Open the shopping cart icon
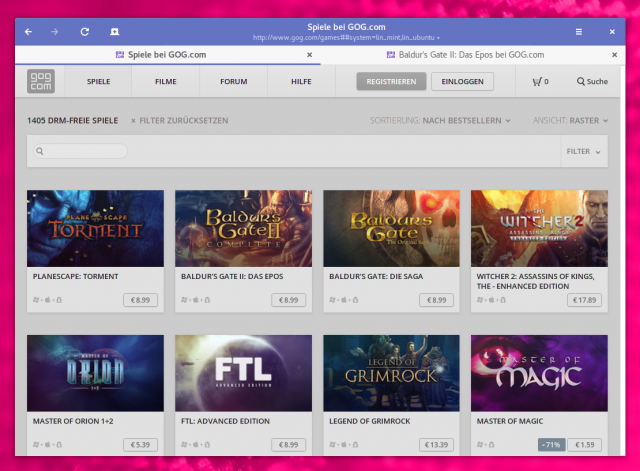Viewport: 640px width, 471px height. point(537,82)
